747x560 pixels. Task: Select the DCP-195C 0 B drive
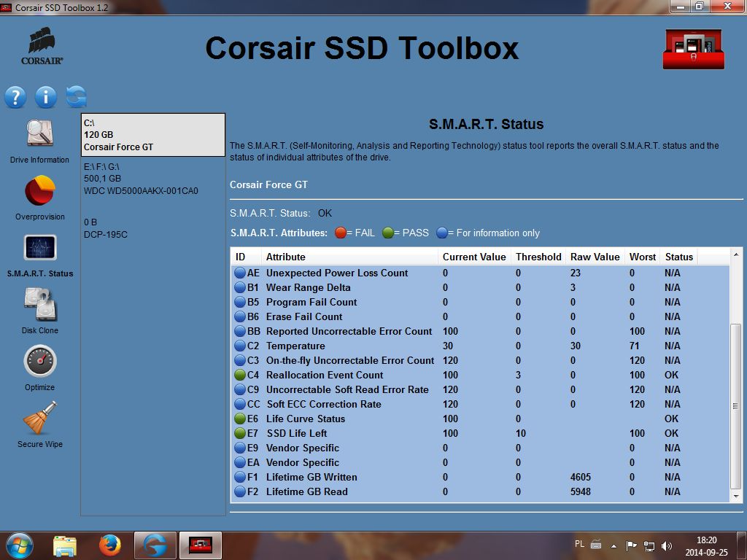[153, 228]
